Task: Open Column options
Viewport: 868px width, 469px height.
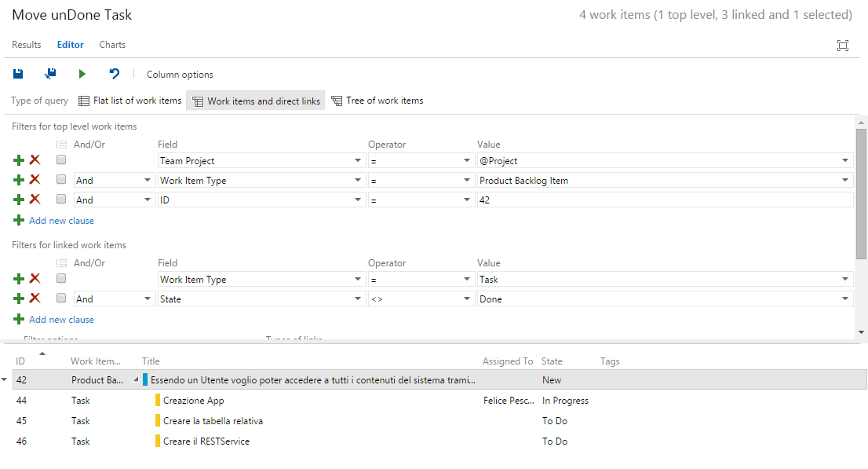Action: (x=180, y=75)
